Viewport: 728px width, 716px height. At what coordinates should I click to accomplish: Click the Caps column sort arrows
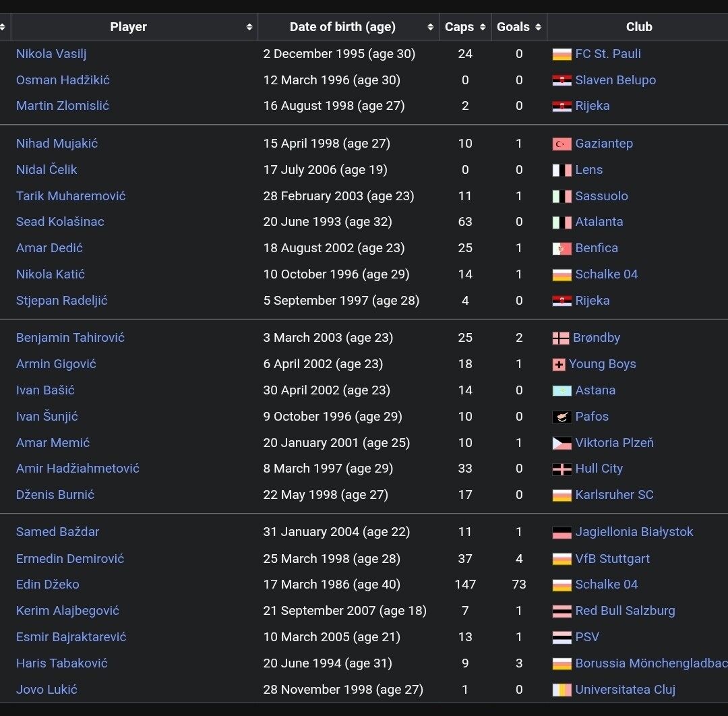pyautogui.click(x=483, y=27)
